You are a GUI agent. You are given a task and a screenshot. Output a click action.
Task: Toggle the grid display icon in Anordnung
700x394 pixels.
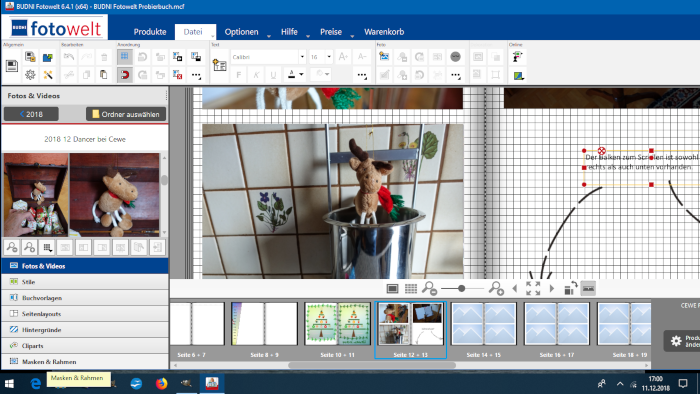pyautogui.click(x=125, y=57)
